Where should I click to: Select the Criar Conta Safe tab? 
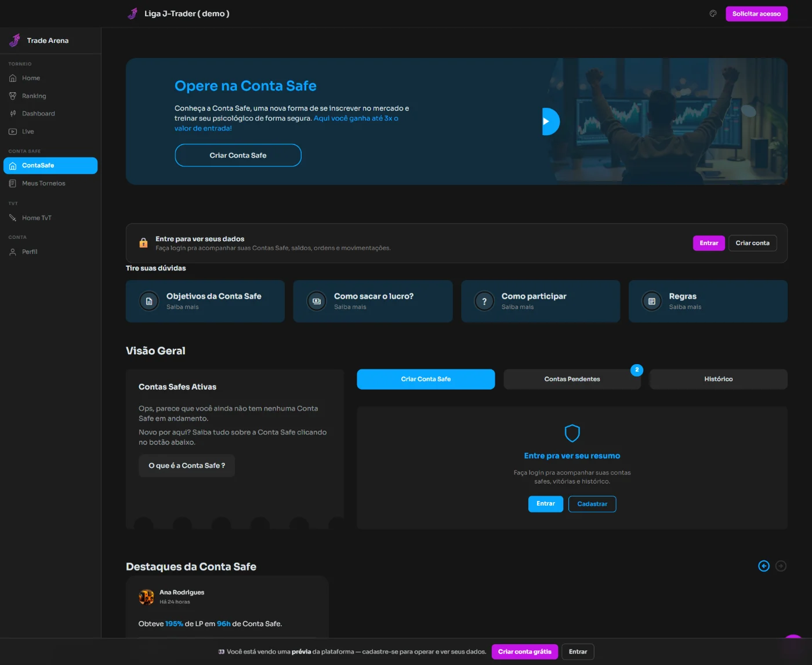click(x=426, y=379)
